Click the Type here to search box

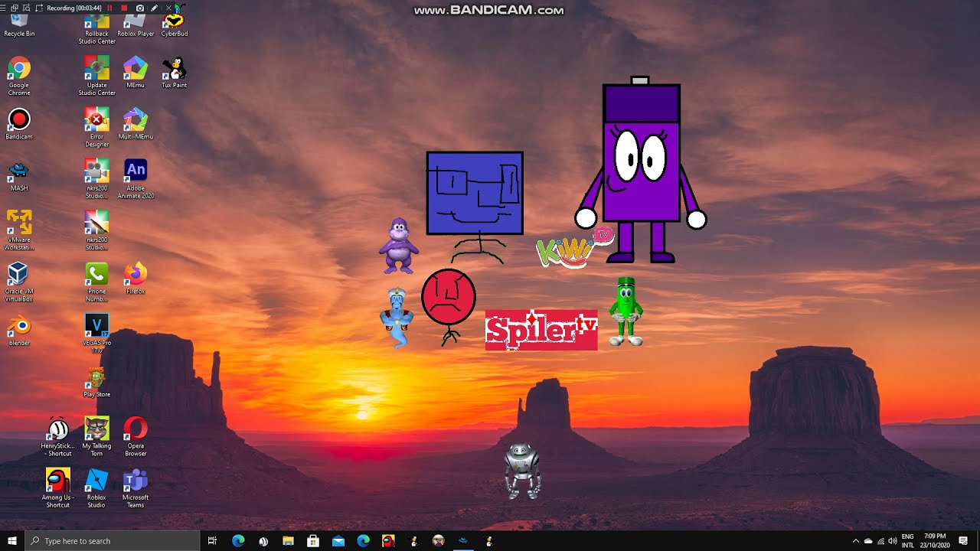[x=113, y=541]
